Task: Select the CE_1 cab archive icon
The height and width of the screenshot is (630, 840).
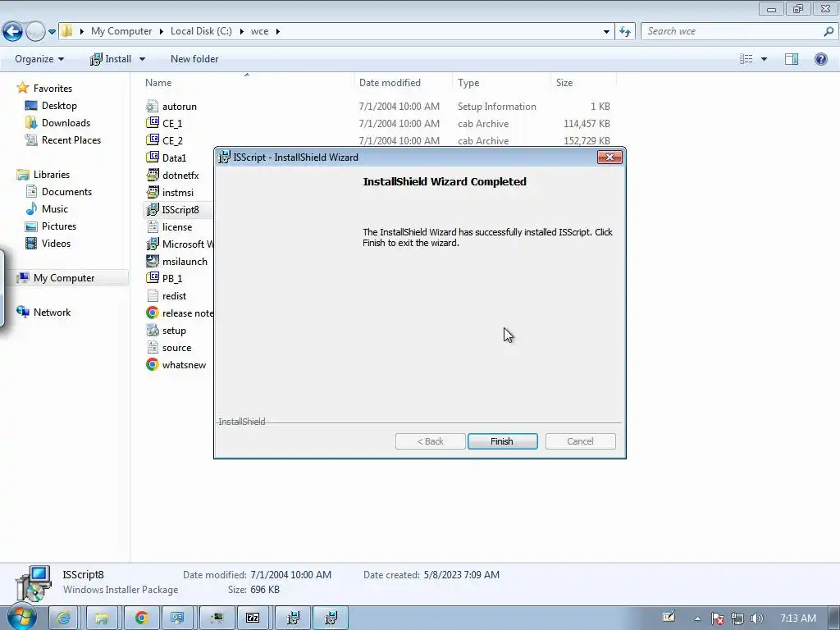Action: click(153, 123)
